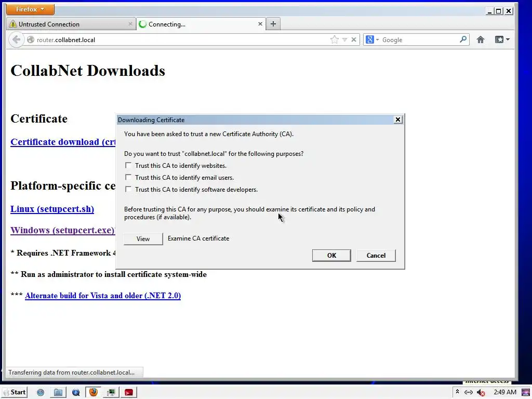The height and width of the screenshot is (399, 532).
Task: Open the network computers taskbar icon
Action: (x=111, y=393)
